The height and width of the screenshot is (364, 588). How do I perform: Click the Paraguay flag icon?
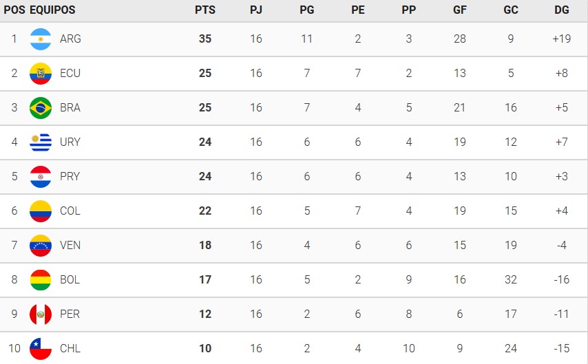click(x=41, y=177)
